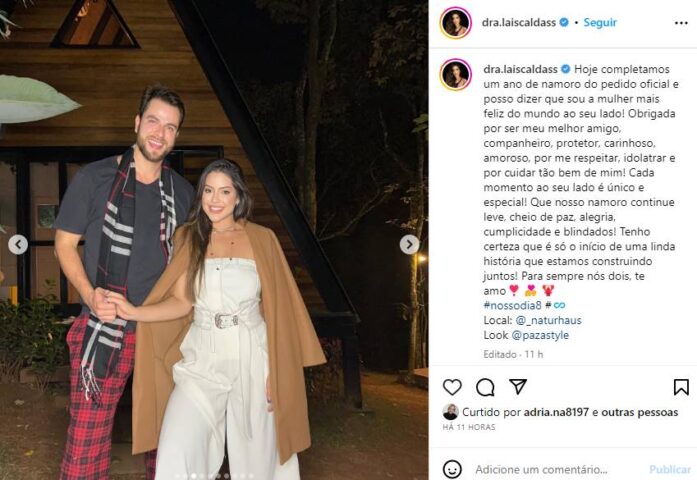View outras pessoas who liked the post
The height and width of the screenshot is (480, 697).
click(640, 412)
